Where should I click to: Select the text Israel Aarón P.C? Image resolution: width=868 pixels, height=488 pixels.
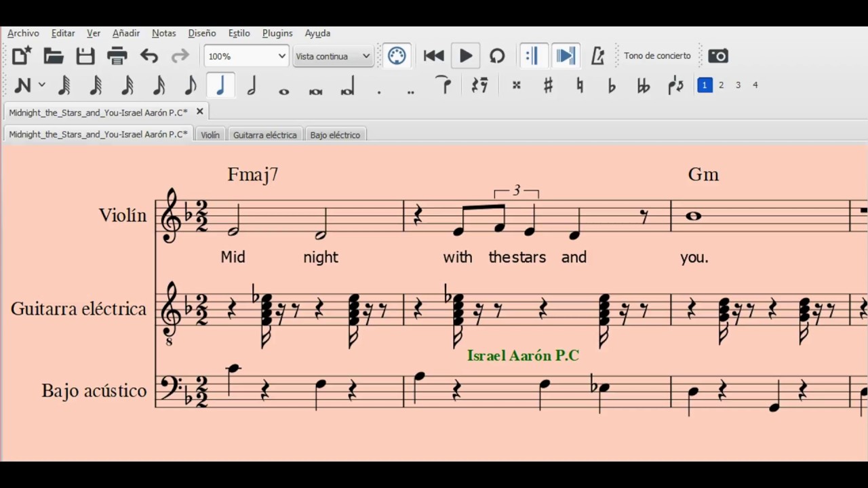point(523,355)
